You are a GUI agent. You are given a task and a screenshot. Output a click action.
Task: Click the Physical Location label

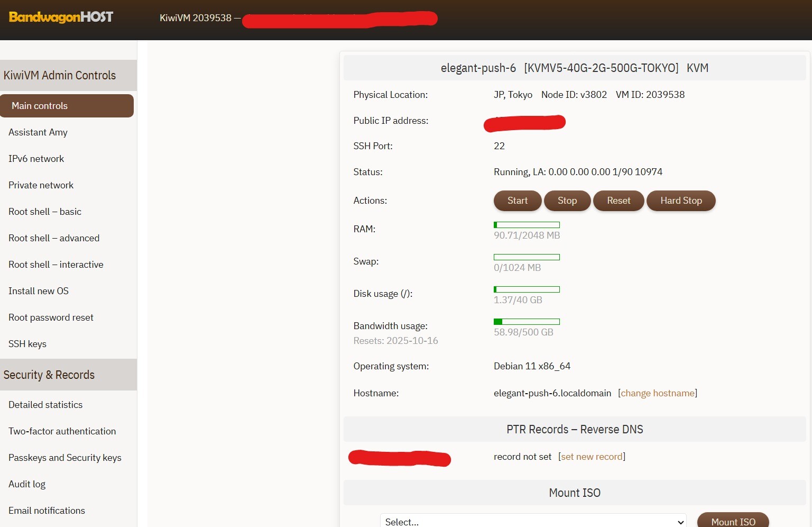tap(391, 95)
